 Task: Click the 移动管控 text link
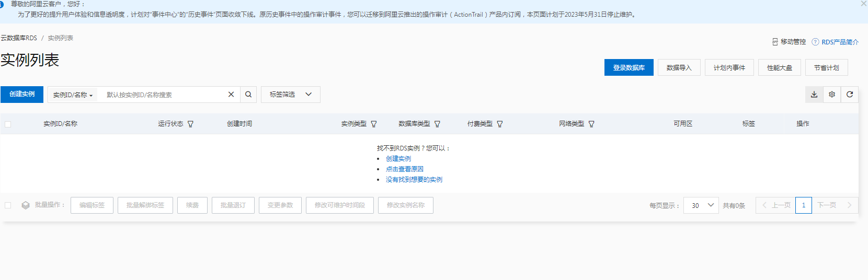pos(793,42)
